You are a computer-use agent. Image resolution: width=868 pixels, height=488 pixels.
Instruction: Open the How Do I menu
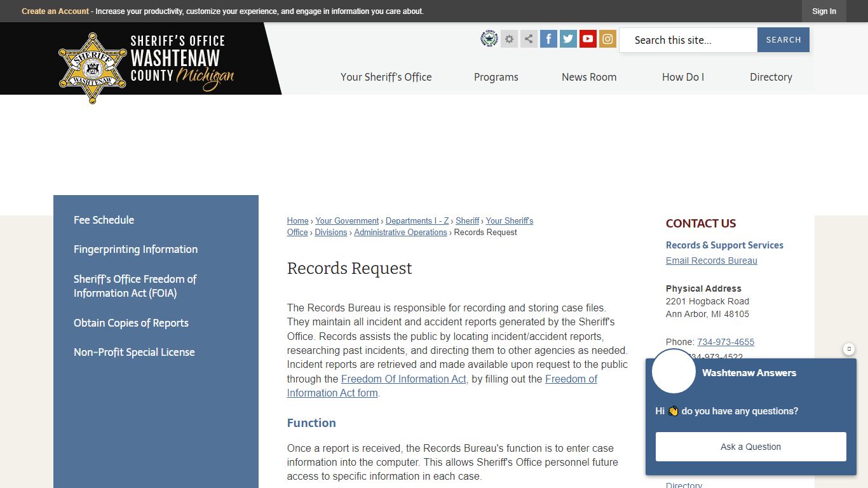tap(683, 77)
